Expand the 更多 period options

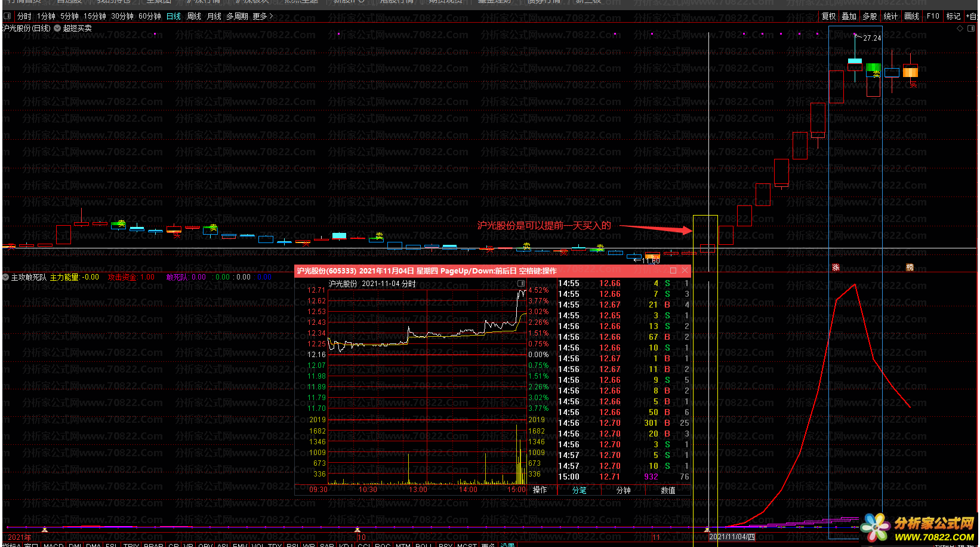click(x=263, y=16)
